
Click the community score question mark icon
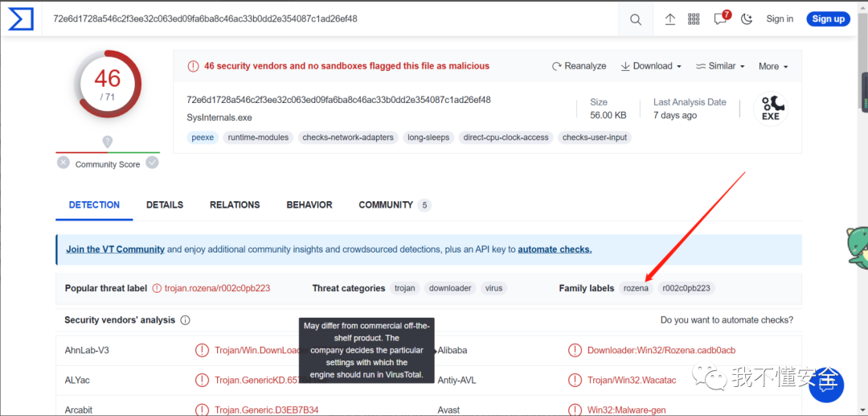click(x=108, y=142)
